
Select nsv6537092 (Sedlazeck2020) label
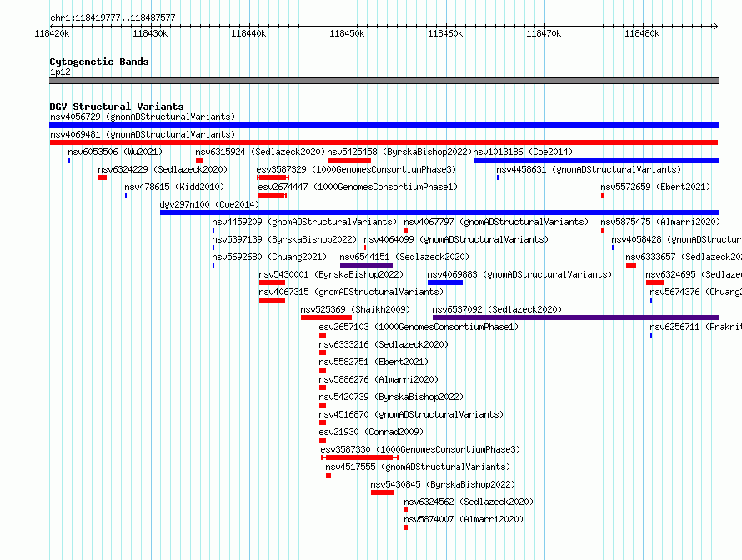497,309
